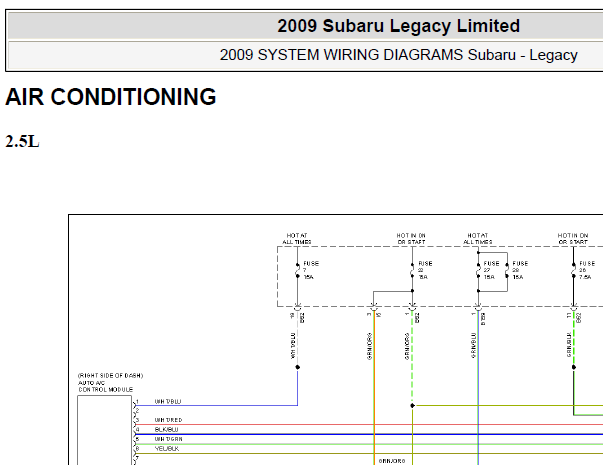603x465 pixels.
Task: Click the vertical 'WHT/BLU' label below Fuse 7
Action: tap(293, 345)
